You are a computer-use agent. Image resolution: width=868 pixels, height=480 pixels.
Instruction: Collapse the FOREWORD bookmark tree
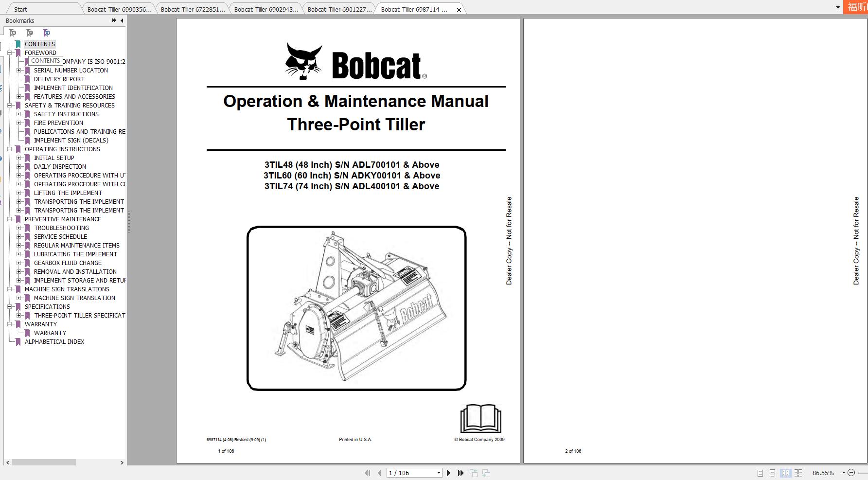[11, 53]
